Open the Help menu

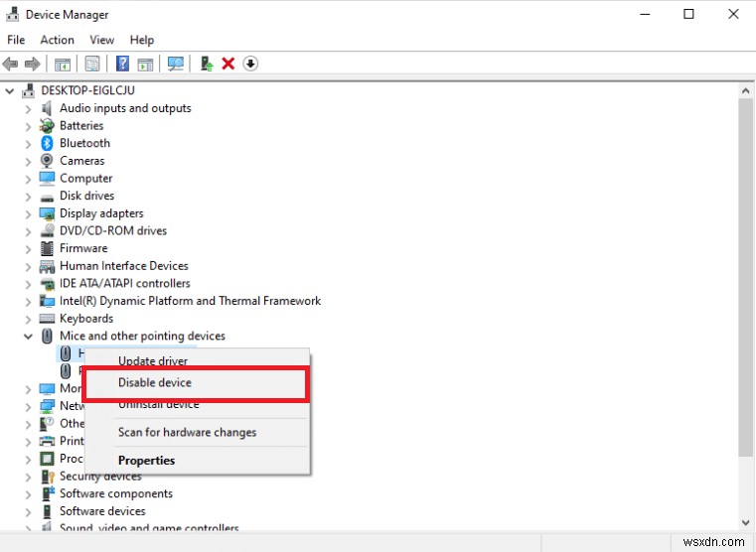142,40
